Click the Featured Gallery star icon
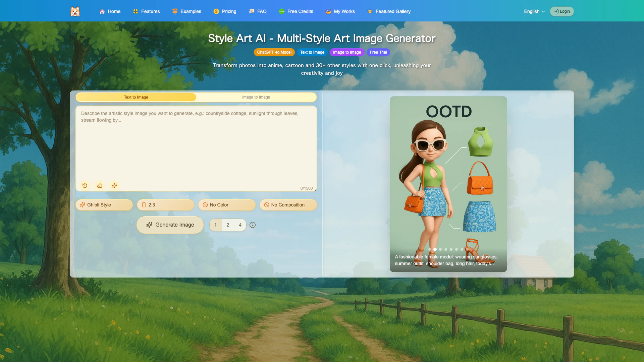This screenshot has width=644, height=362. pyautogui.click(x=370, y=11)
